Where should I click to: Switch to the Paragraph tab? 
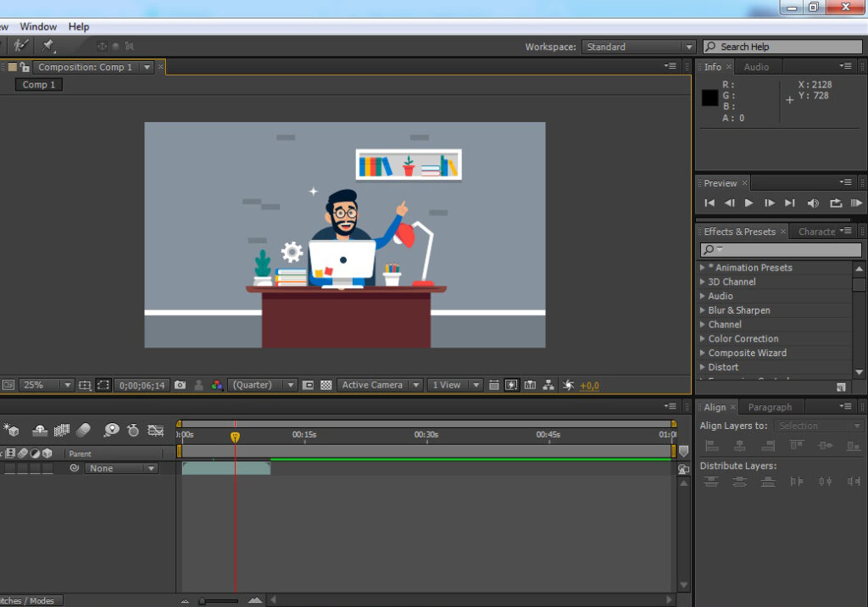tap(770, 408)
